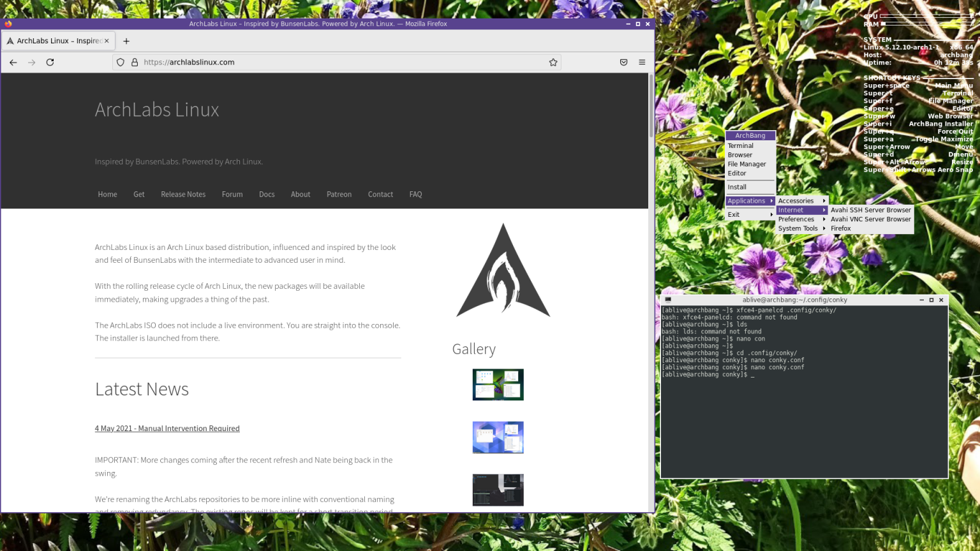Image resolution: width=980 pixels, height=551 pixels.
Task: Open the Manual Intervention Required news link
Action: [167, 428]
